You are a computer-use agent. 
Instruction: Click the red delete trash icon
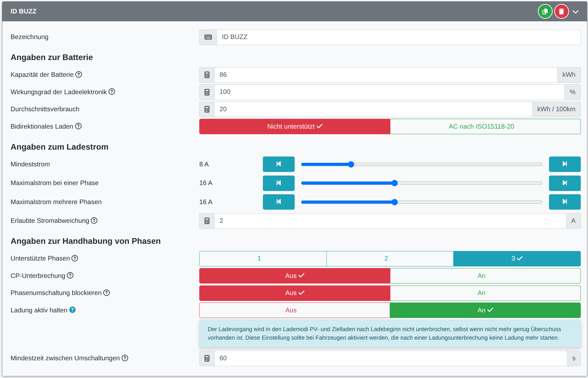pos(561,11)
